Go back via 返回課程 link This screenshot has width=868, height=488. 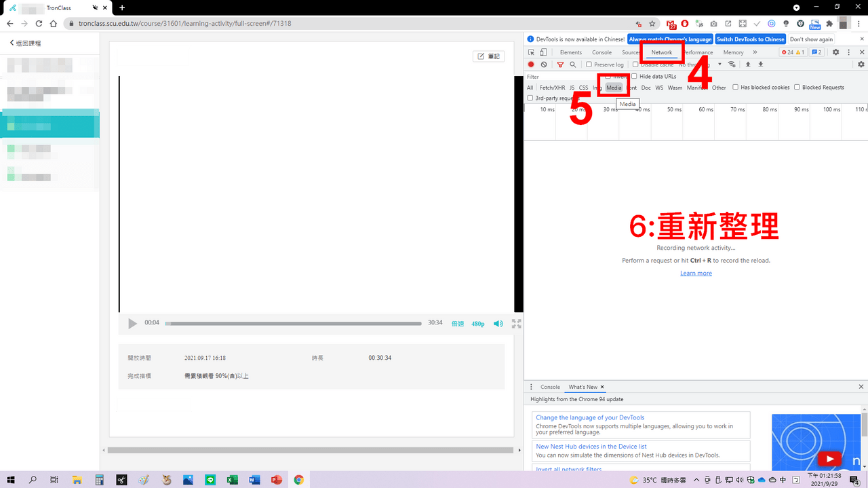pyautogui.click(x=25, y=43)
